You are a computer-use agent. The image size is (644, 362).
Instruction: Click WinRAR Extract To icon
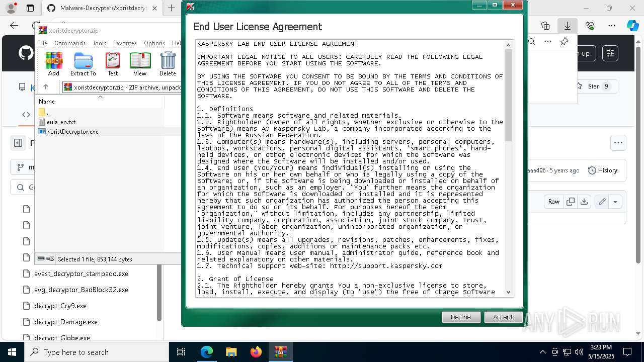83,64
